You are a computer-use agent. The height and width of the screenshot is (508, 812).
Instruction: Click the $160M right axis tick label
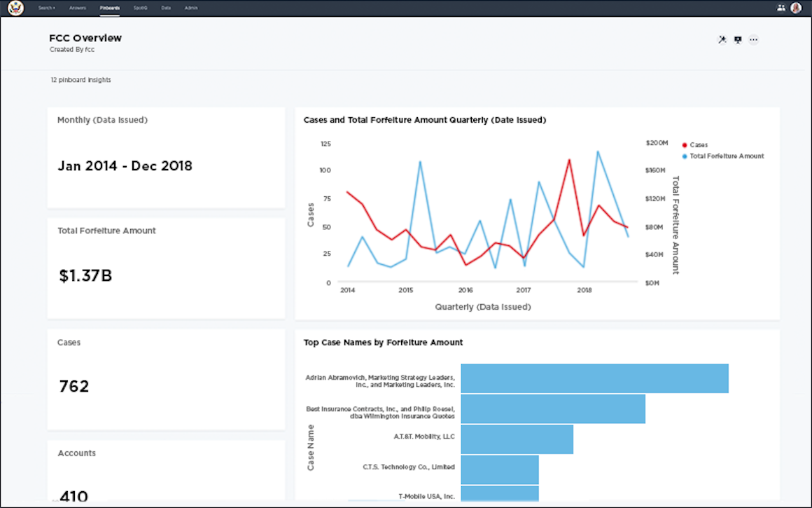point(655,170)
